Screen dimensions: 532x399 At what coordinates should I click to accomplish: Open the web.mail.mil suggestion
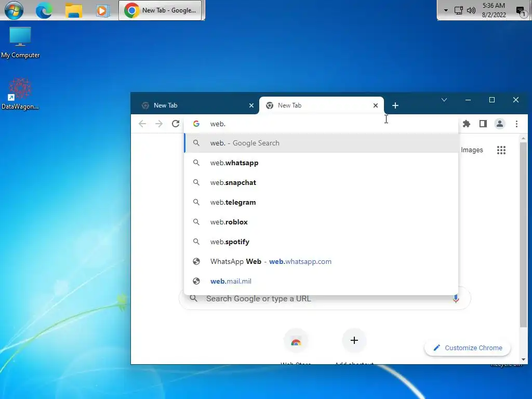[x=321, y=281]
